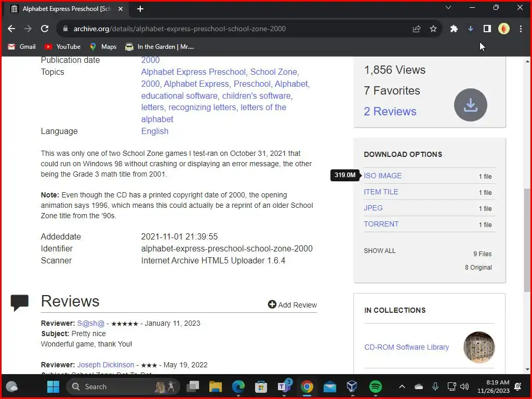
Task: Open the Chrome profile avatar
Action: pyautogui.click(x=504, y=29)
